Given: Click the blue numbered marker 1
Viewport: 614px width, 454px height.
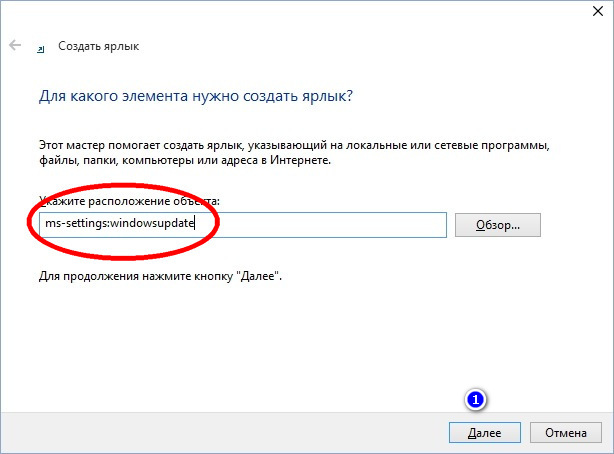Looking at the screenshot, I should 475,400.
